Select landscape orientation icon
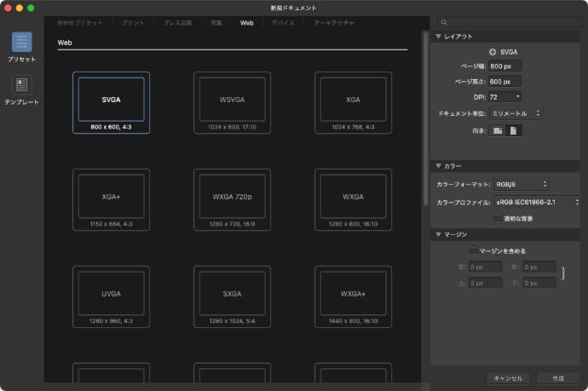 coord(498,130)
